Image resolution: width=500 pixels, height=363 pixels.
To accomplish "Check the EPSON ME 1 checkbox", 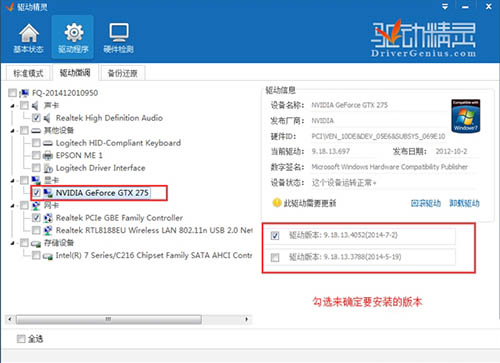I will (36, 155).
